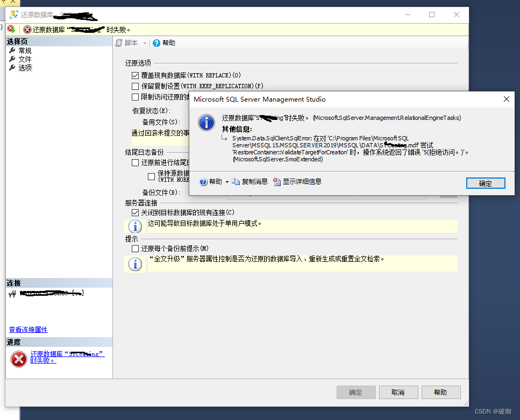
Task: Toggle 覆盖现有数据库 (WITH REPLACE) checkbox
Action: (136, 76)
